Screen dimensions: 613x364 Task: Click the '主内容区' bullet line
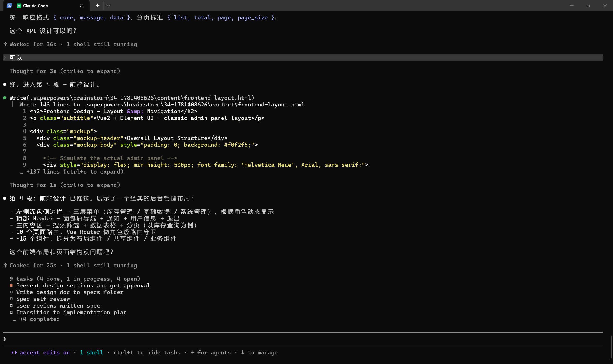103,225
